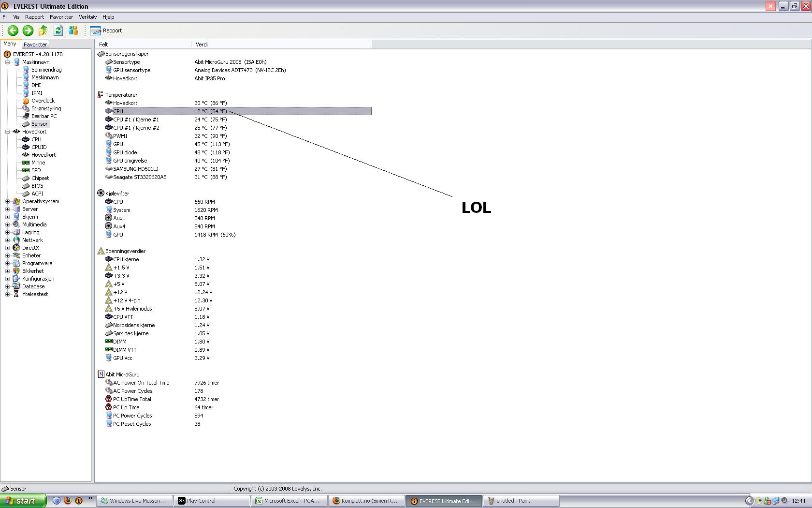Click the user accounts toolbar icon
Image resolution: width=812 pixels, height=508 pixels.
point(73,30)
